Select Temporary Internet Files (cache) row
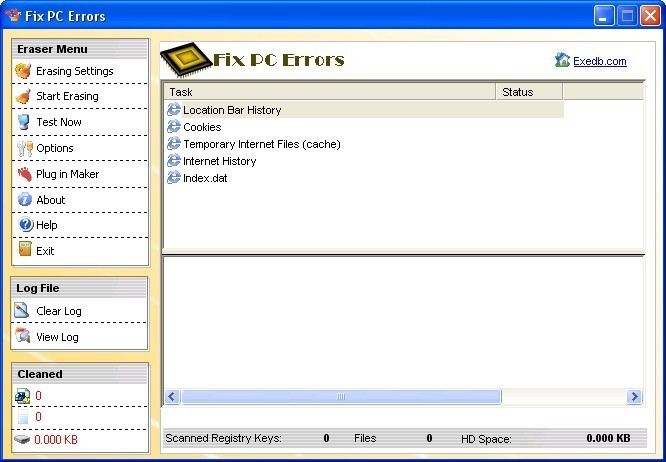 pyautogui.click(x=364, y=144)
